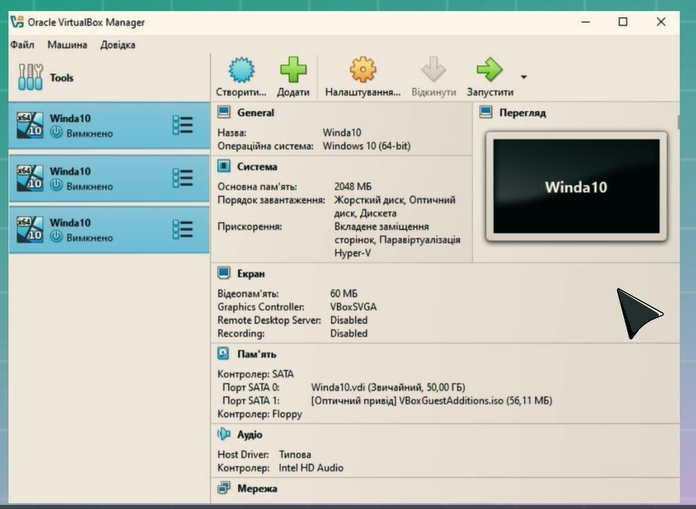Open the Аудіо section heading

tap(250, 434)
